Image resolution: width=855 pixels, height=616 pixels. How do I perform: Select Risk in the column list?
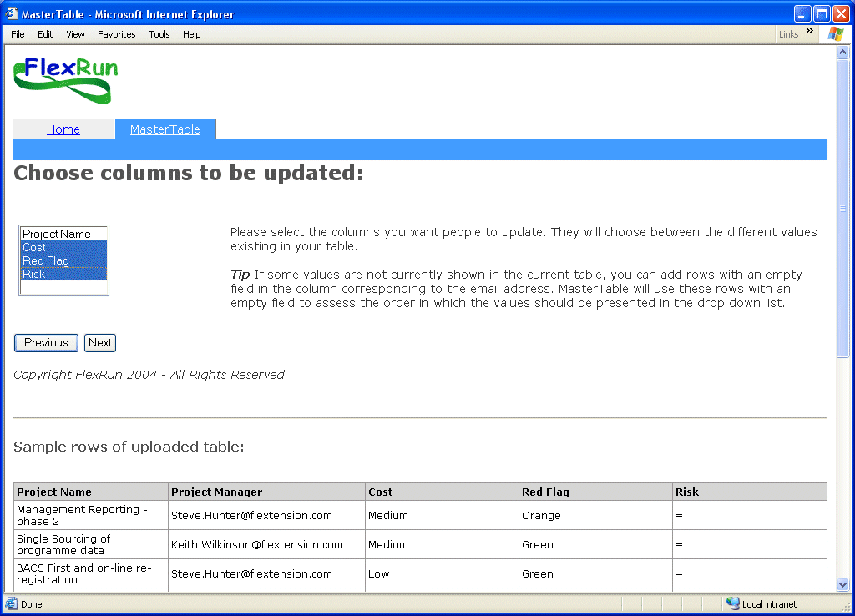[63, 275]
